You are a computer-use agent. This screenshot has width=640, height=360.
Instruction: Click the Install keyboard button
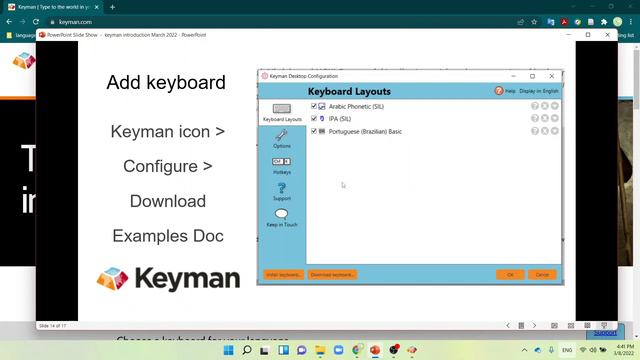coord(283,275)
